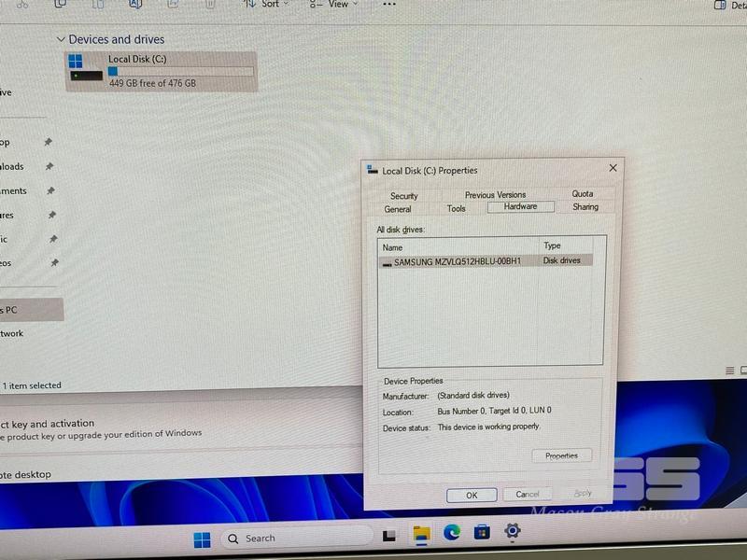The width and height of the screenshot is (747, 560).
Task: Collapse the Devices and drives group
Action: click(61, 39)
